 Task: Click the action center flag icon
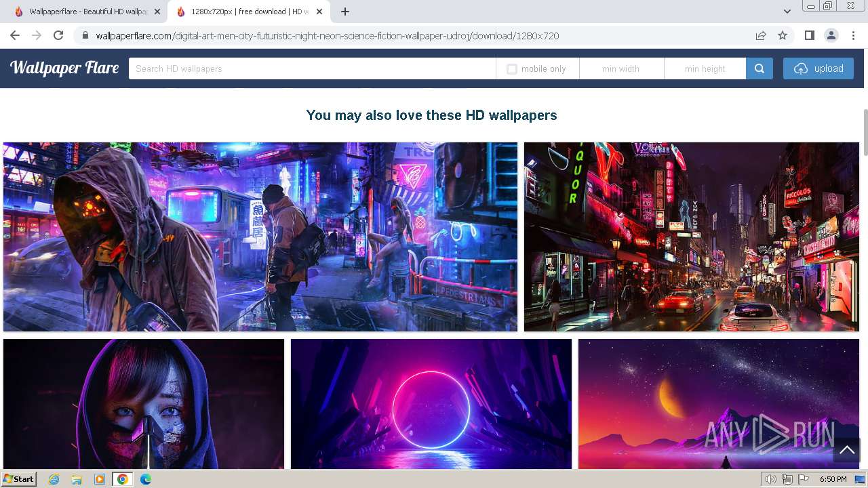click(804, 479)
